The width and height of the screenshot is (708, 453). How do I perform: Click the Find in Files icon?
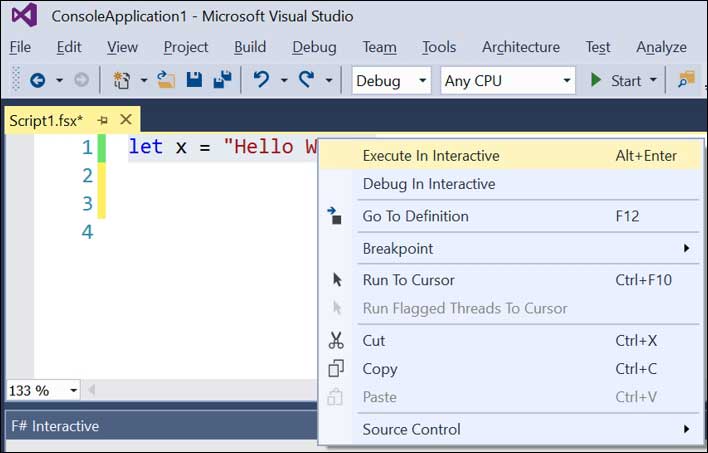pyautogui.click(x=686, y=80)
